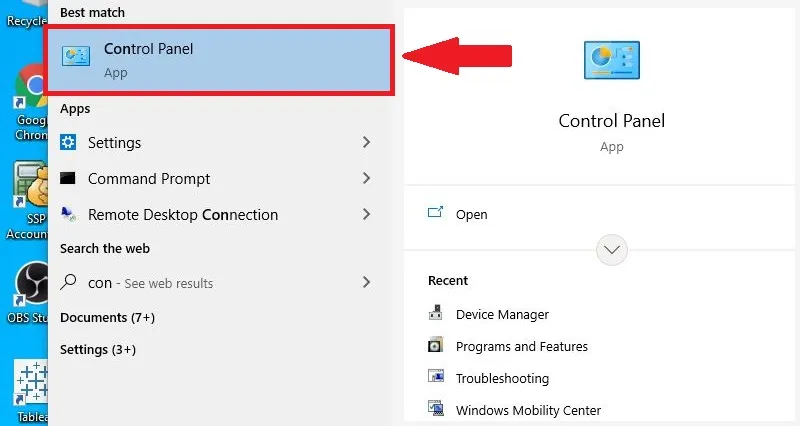800x426 pixels.
Task: Select Command Prompt app result
Action: (219, 179)
